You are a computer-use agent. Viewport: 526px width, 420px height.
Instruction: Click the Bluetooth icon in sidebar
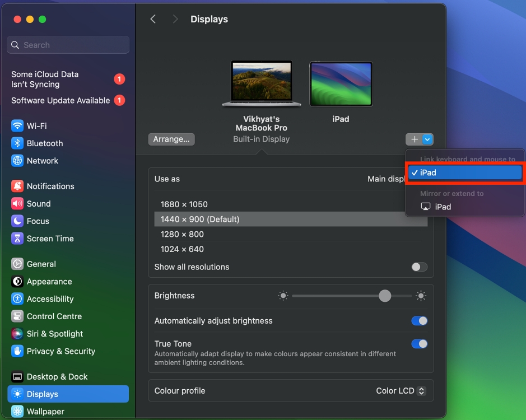(x=17, y=143)
